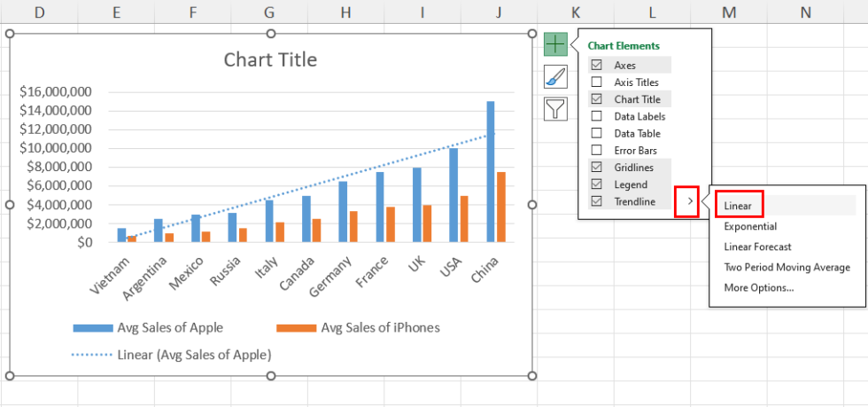Select the orange Avg Sales of iPhones legend swatch

[296, 328]
